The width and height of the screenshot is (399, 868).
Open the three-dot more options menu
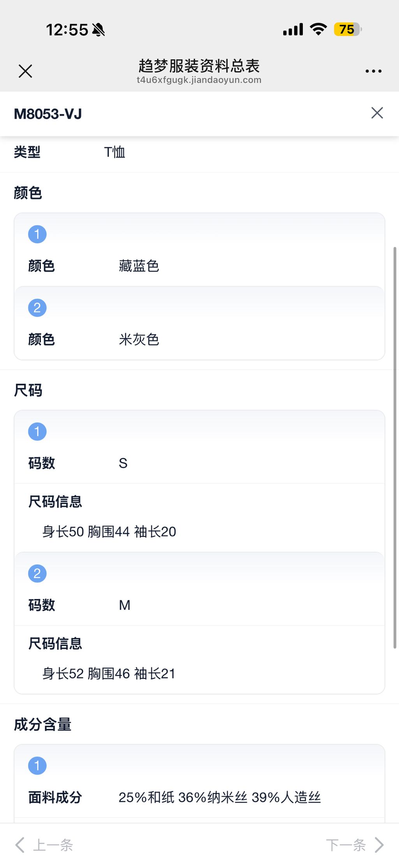(x=373, y=71)
